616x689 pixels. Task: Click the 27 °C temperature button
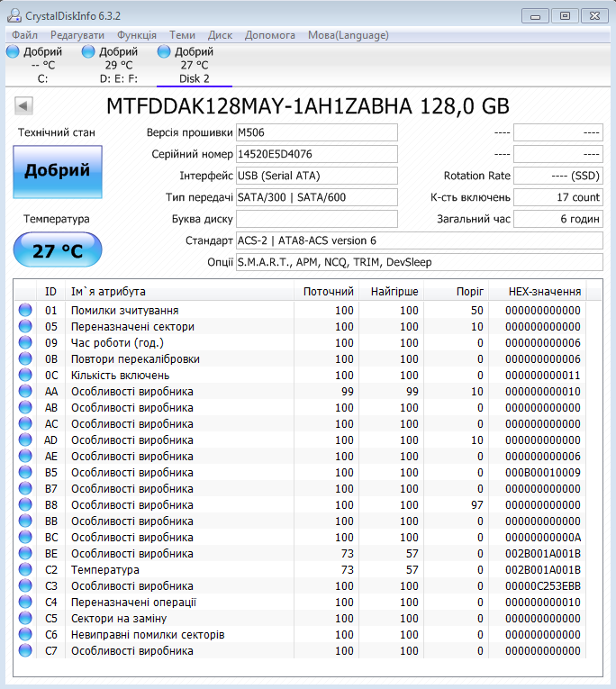tap(58, 250)
